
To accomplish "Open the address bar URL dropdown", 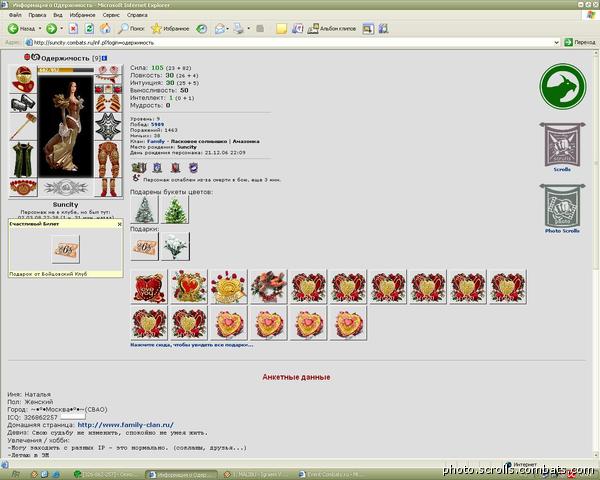I will [x=556, y=42].
